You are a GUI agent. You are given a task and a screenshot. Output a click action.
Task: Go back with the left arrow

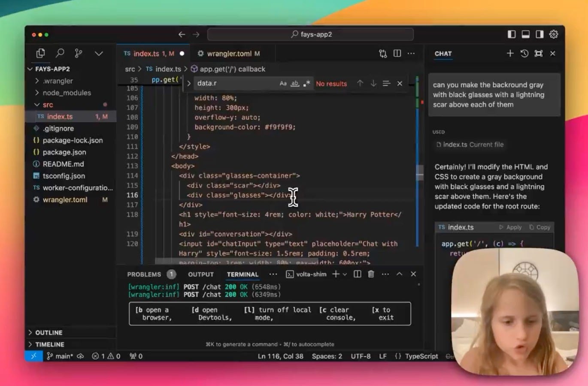coord(182,34)
